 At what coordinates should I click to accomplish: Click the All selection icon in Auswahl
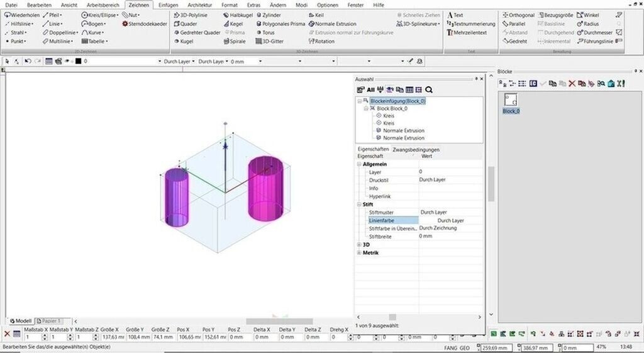tap(371, 90)
